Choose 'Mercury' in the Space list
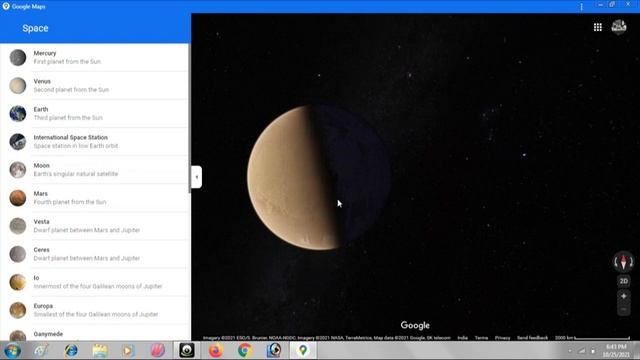Image resolution: width=640 pixels, height=360 pixels. 45,53
